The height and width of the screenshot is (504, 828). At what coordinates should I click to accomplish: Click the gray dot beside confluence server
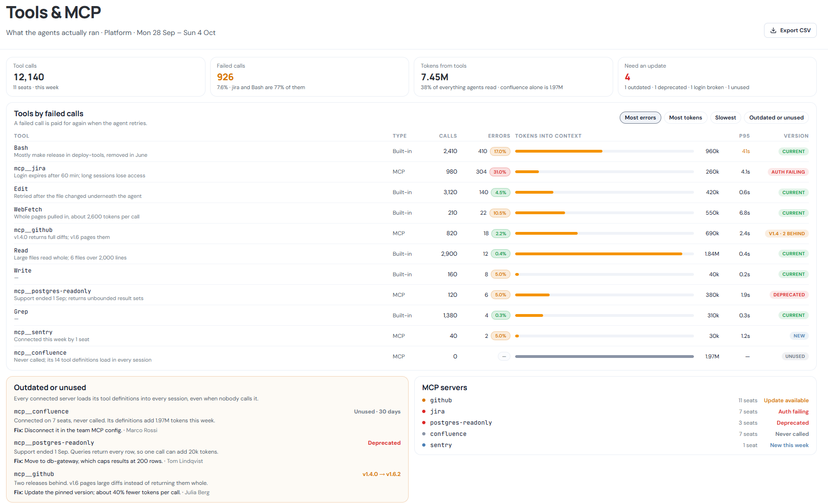point(424,434)
